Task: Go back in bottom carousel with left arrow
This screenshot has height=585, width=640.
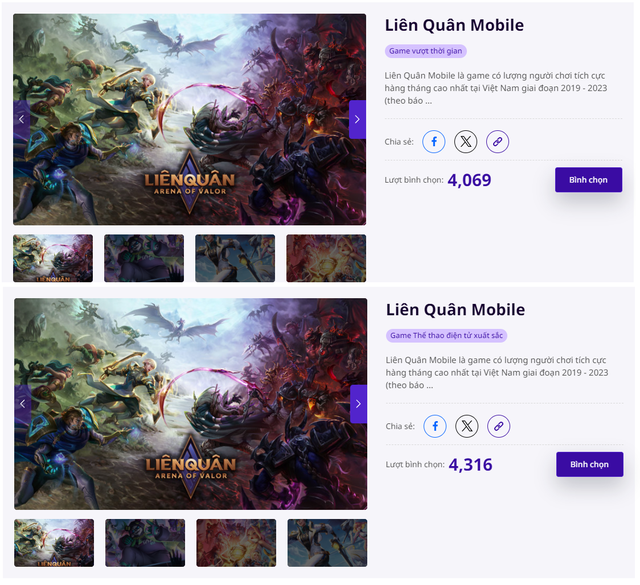Action: pos(23,404)
